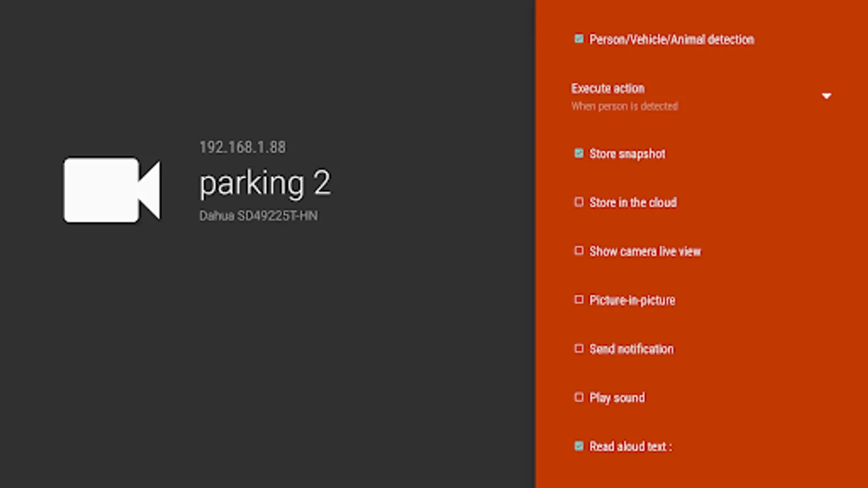The image size is (868, 488).
Task: Click the Read aloud text label
Action: (x=630, y=446)
